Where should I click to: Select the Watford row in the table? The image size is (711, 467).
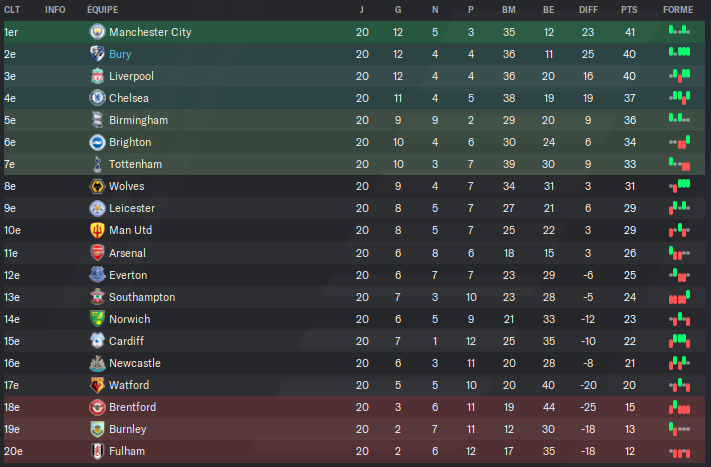tap(354, 385)
